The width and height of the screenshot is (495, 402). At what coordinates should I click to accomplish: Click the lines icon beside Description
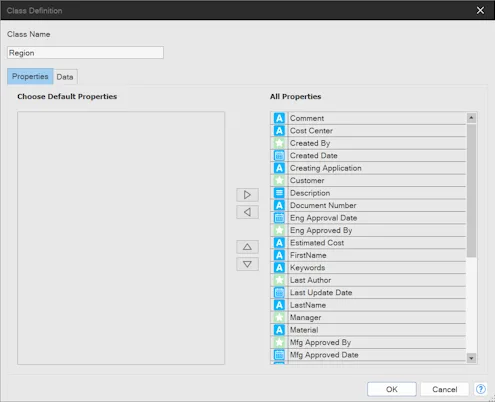pos(279,193)
